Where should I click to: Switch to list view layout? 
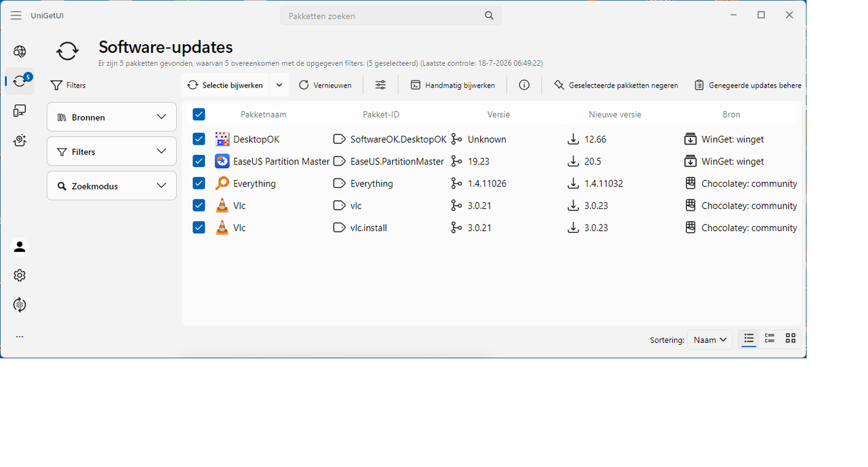749,338
